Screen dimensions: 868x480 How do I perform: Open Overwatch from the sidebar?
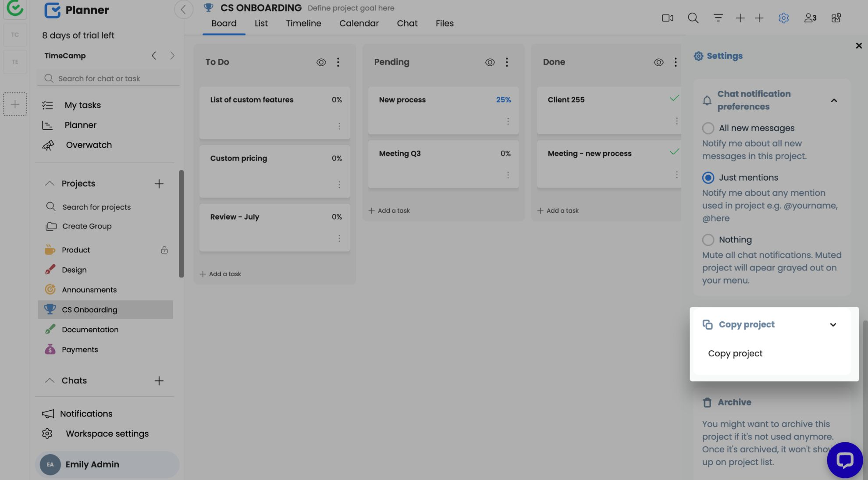(89, 145)
